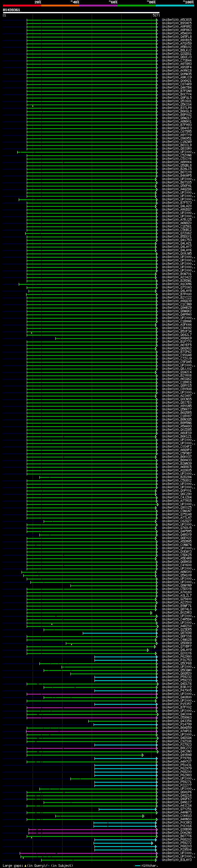Select the UniRef100_Q4KTB4 label
This screenshot has width=197, height=868.
tap(177, 88)
